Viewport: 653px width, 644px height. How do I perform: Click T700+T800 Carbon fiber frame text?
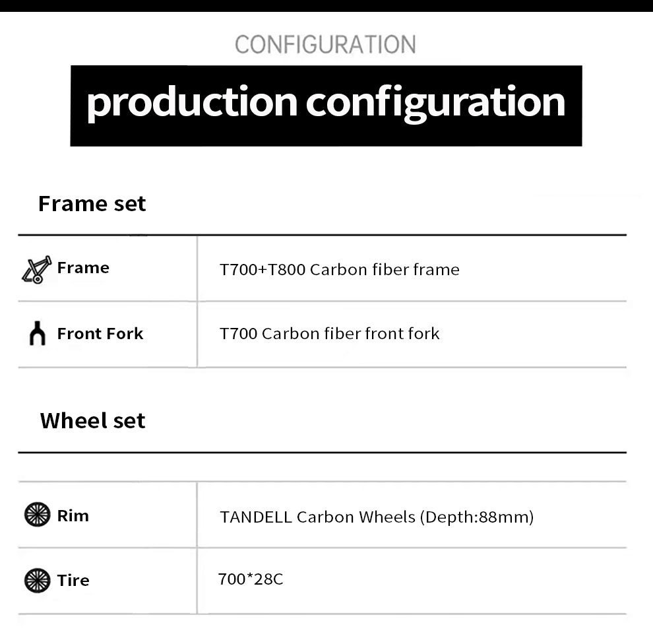tap(340, 269)
